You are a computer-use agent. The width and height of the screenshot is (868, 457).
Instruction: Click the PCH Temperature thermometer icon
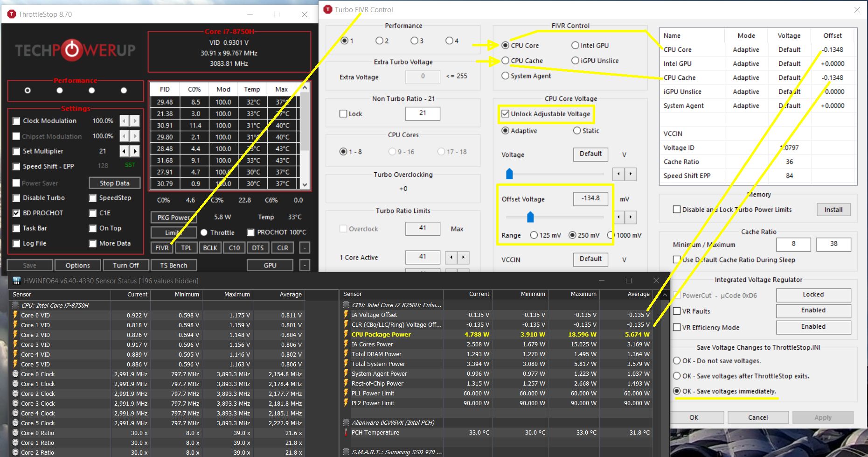(346, 433)
